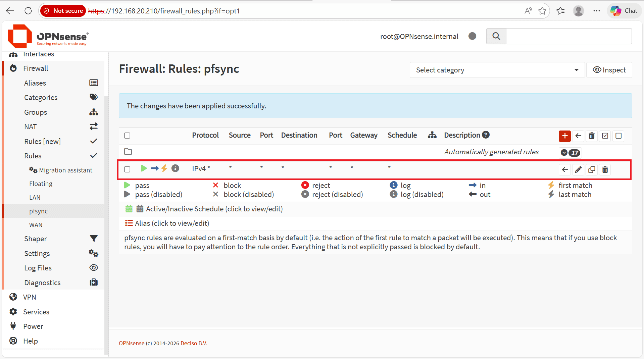Enable selected rules using header check icon
Screen dimensions: 644x359
(x=605, y=136)
